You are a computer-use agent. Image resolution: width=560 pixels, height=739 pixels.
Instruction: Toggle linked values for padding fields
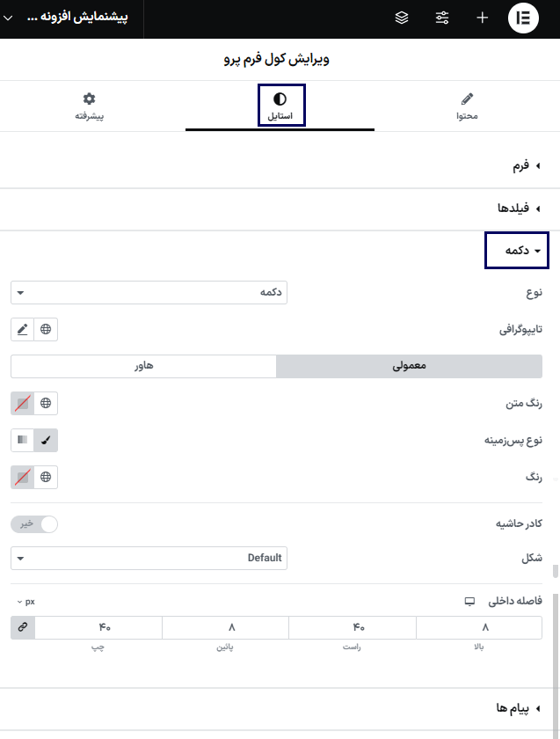22,627
